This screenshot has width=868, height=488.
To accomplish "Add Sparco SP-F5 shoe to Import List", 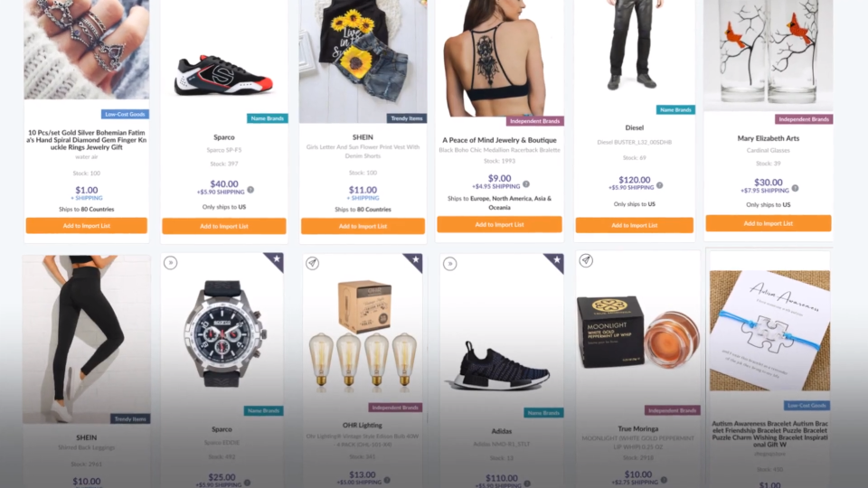I will pos(224,226).
